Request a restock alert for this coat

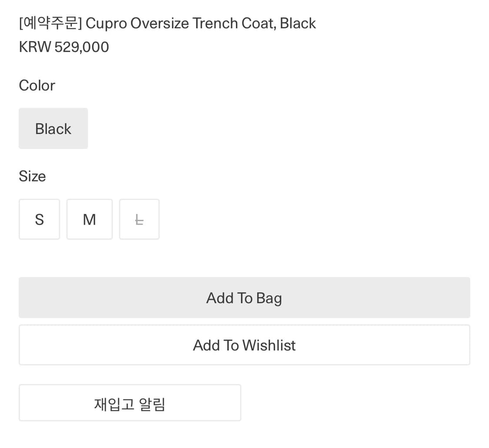coord(130,403)
